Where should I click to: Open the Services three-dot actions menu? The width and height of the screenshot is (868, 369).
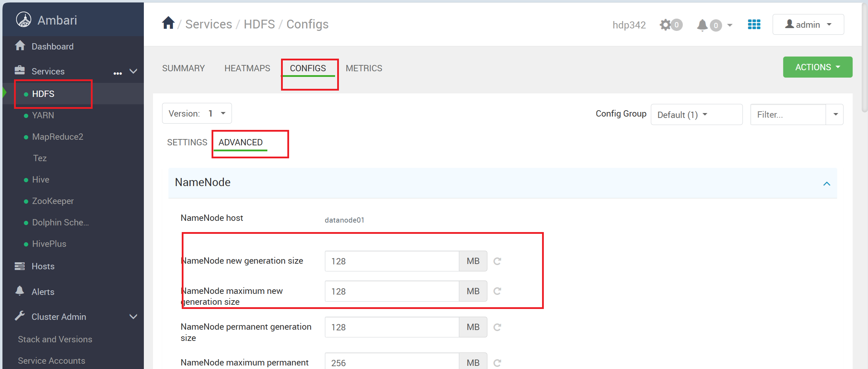coord(118,73)
